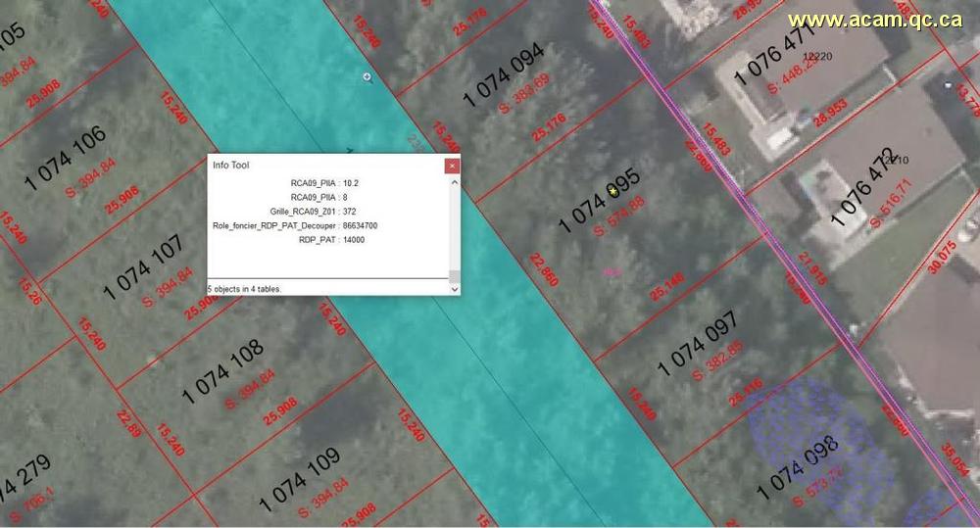
Task: Click the magnifier zoom cursor icon
Action: 367,77
